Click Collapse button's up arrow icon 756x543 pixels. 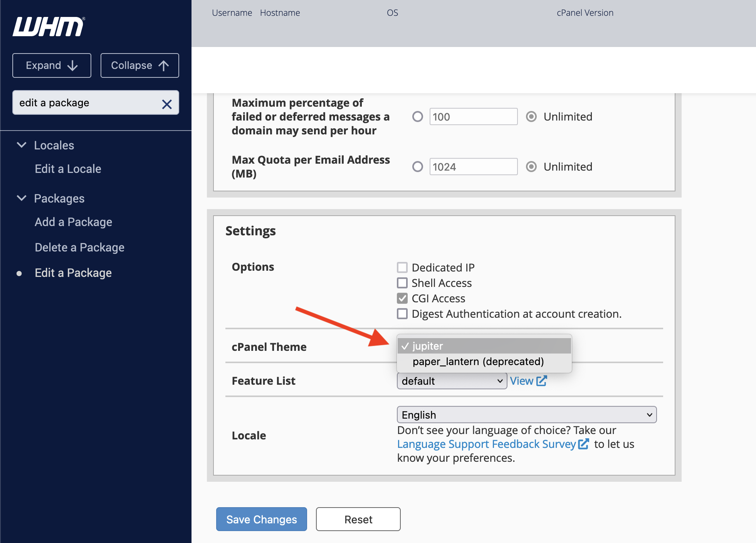tap(164, 66)
